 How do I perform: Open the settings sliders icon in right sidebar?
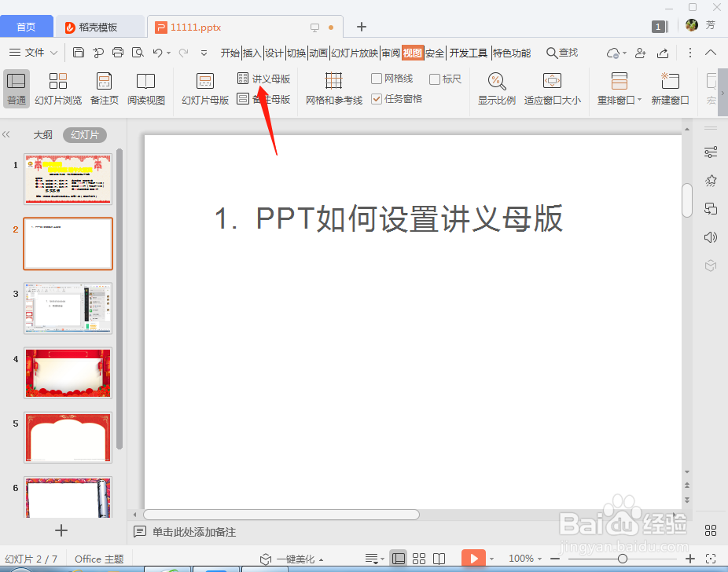point(711,152)
